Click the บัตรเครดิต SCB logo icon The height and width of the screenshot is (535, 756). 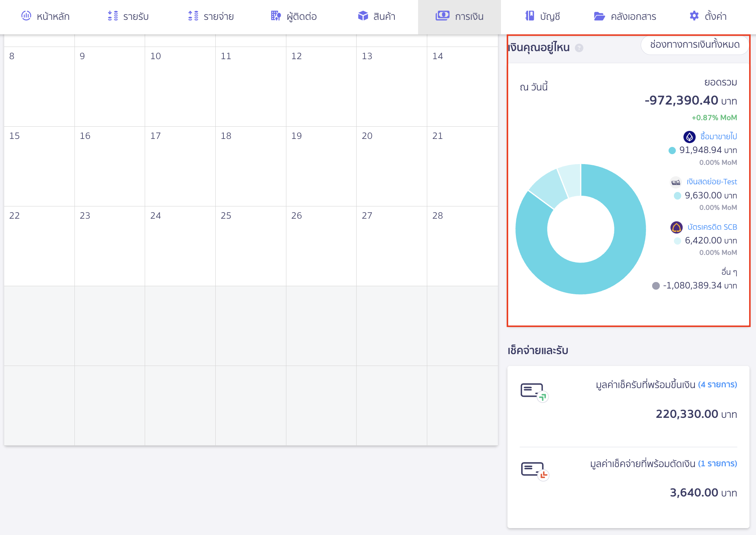pyautogui.click(x=676, y=227)
